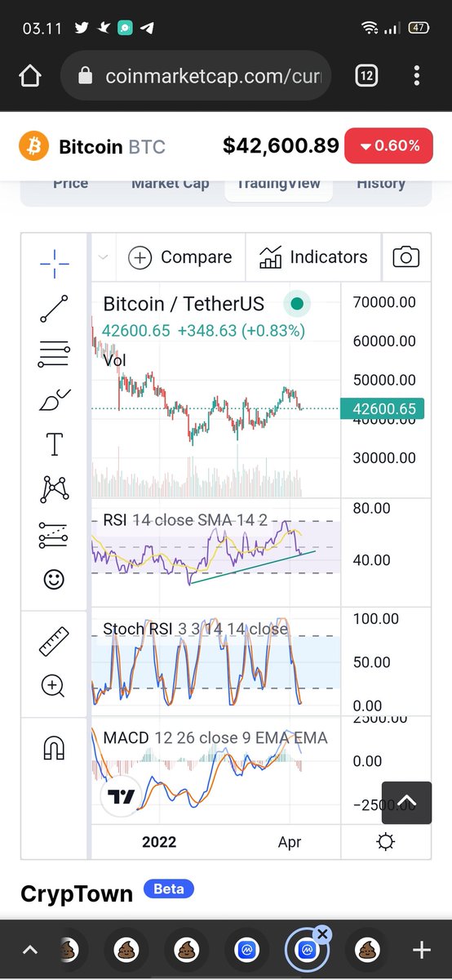Select the brush drawing tool
This screenshot has height=980, width=452.
pos(54,400)
